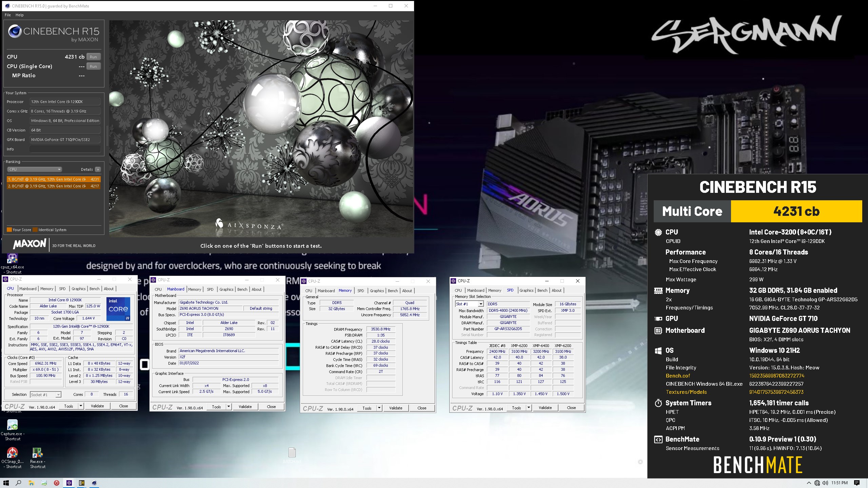Switch to CPU-Z via its taskbar icon
The image size is (868, 488).
point(69,483)
